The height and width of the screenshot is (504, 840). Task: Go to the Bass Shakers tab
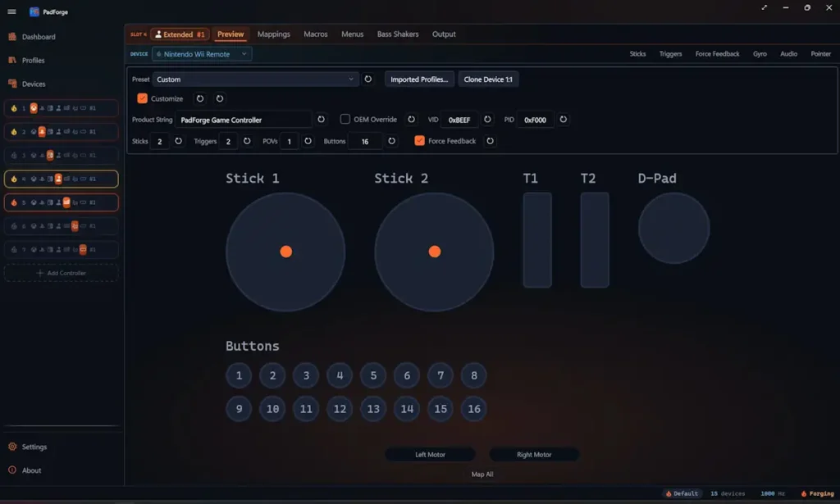click(x=398, y=34)
